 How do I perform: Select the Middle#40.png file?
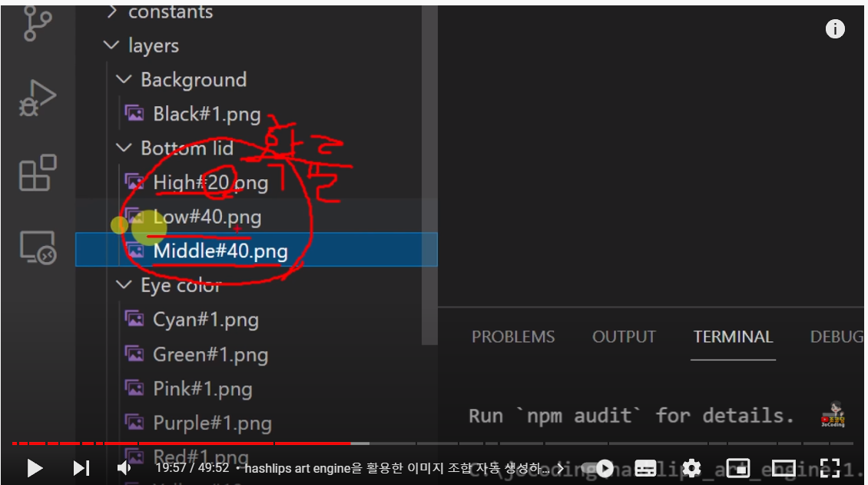pos(257,251)
